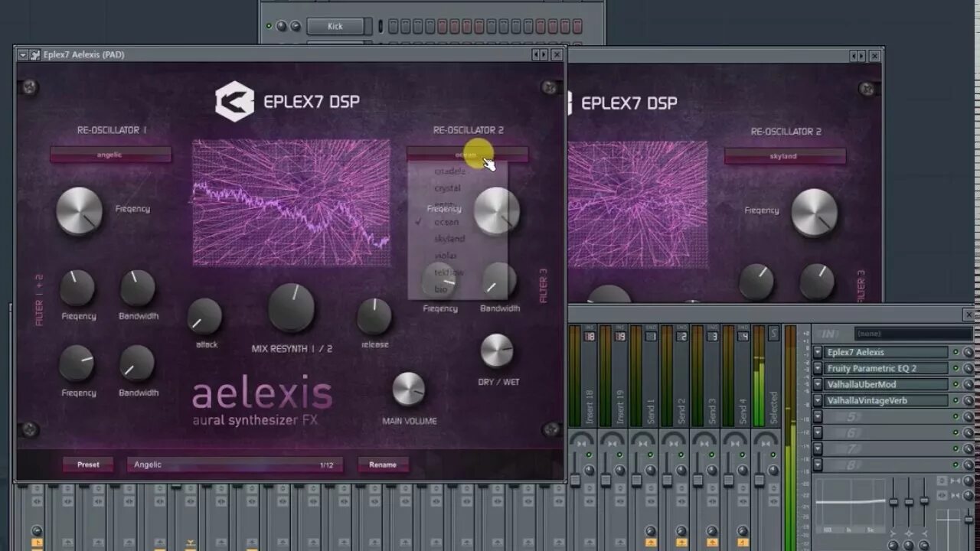
Task: Mute the Insert 18 mixer track
Action: pyautogui.click(x=589, y=456)
